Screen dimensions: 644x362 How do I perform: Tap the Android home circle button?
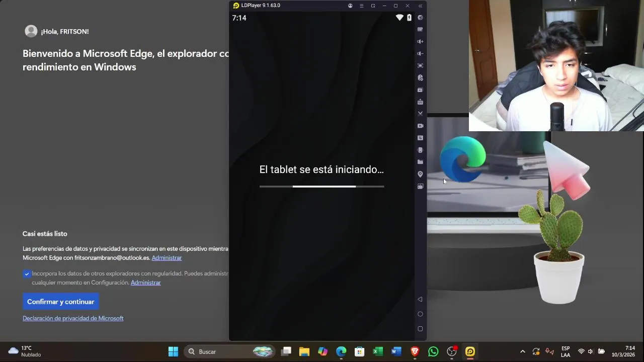pyautogui.click(x=420, y=314)
